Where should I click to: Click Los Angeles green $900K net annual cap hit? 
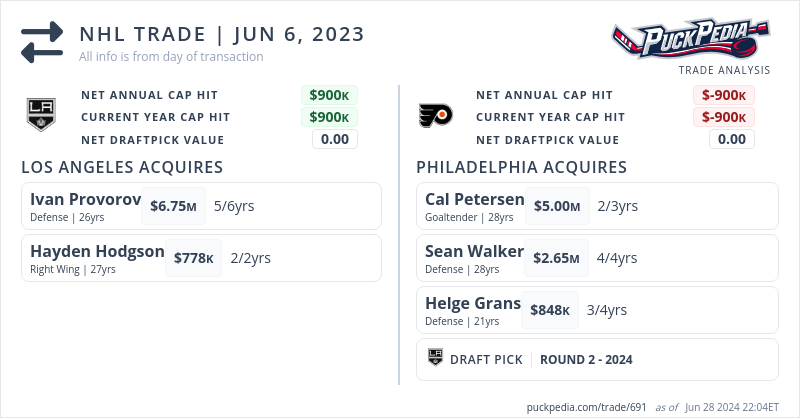tap(329, 95)
